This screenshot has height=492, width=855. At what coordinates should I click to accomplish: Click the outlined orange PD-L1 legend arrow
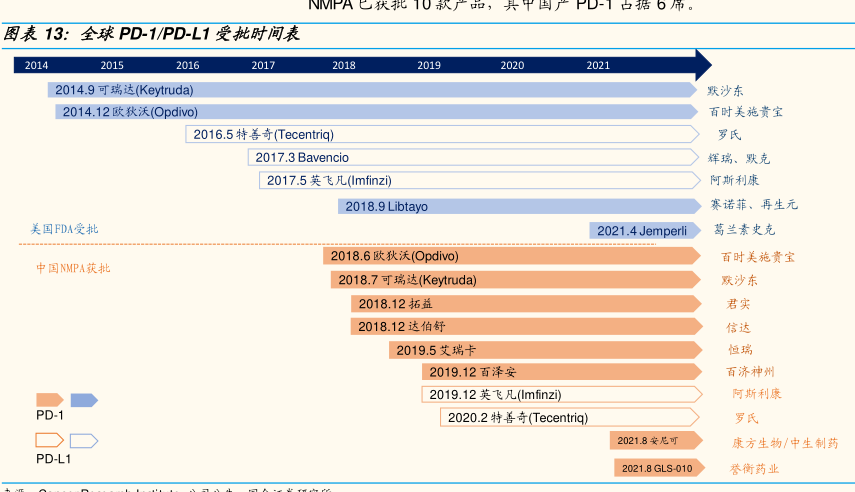point(49,440)
